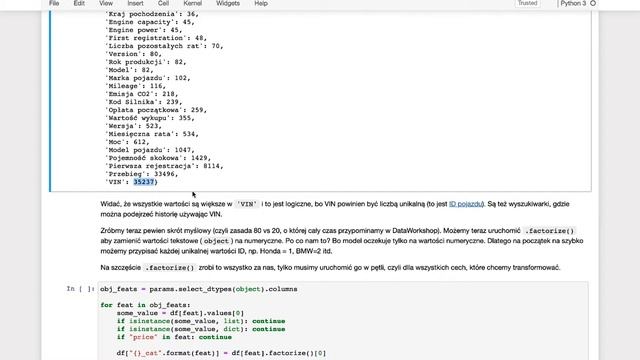
Task: Click the 'Przebieg': 33496 output line
Action: pos(142,174)
